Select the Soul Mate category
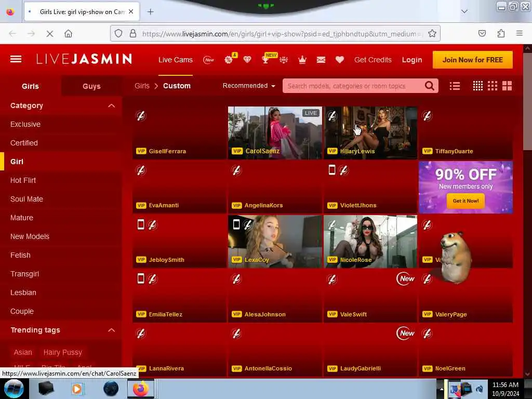Viewport: 532px width, 399px height. [x=26, y=199]
